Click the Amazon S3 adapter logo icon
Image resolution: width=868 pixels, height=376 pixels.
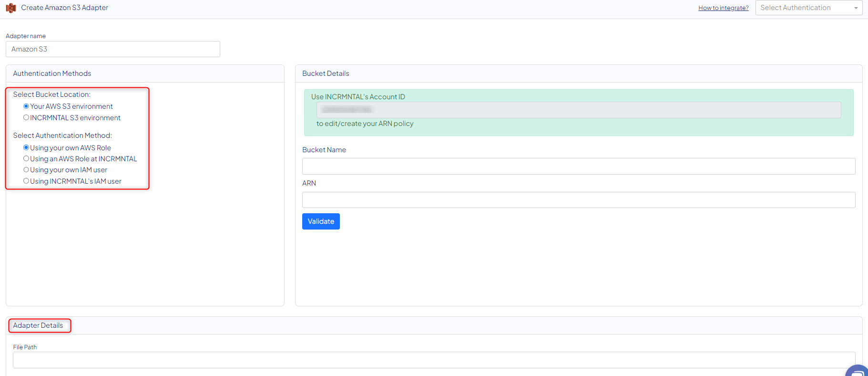11,8
